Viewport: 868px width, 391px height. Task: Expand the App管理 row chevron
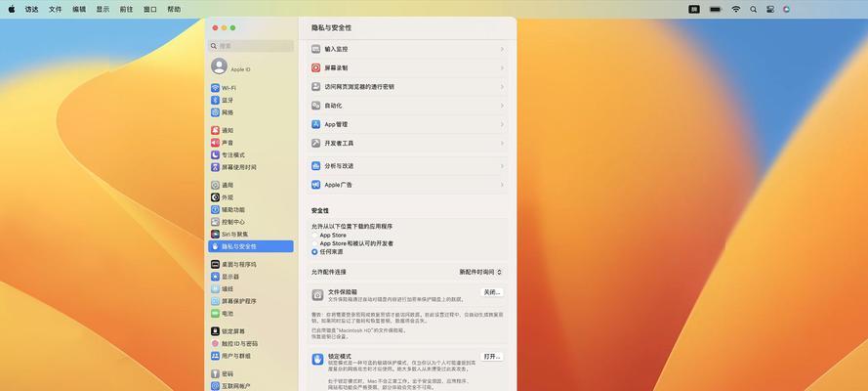pos(502,124)
